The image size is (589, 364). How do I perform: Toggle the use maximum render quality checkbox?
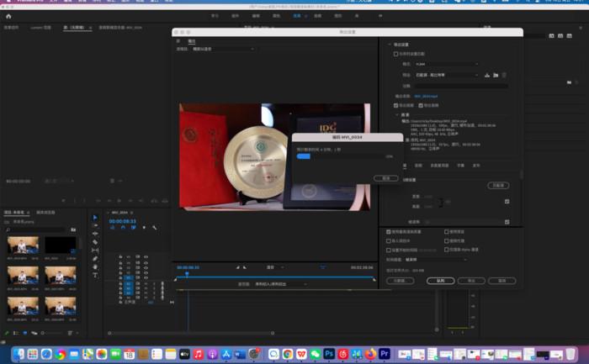[x=389, y=231]
